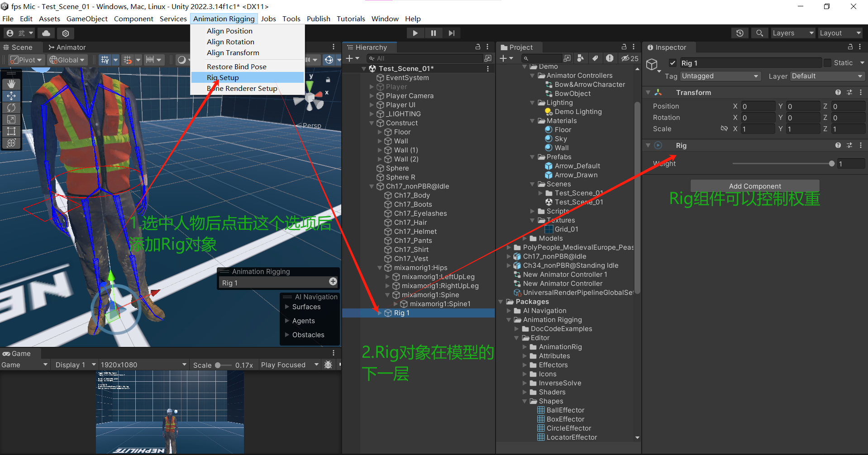The height and width of the screenshot is (455, 868).
Task: Open Hierarchy panel more options
Action: point(487,47)
